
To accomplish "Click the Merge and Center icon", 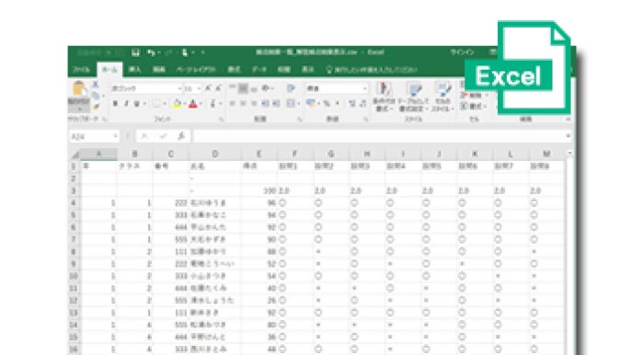I will [291, 104].
